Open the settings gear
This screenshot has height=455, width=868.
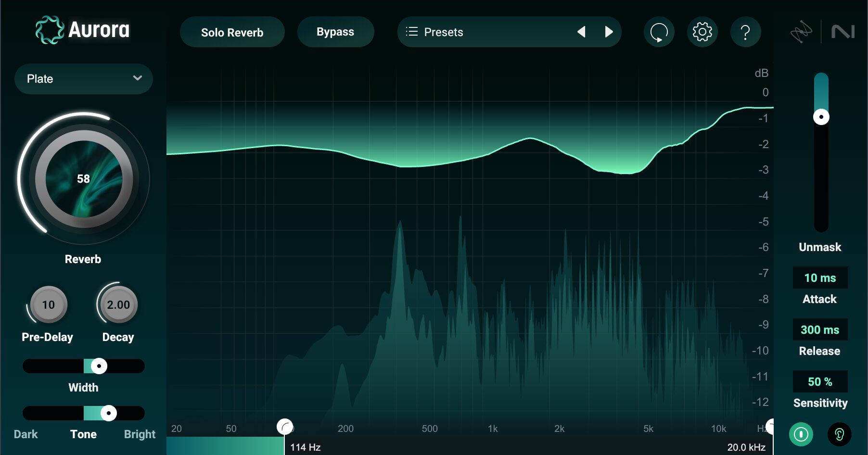[x=702, y=32]
